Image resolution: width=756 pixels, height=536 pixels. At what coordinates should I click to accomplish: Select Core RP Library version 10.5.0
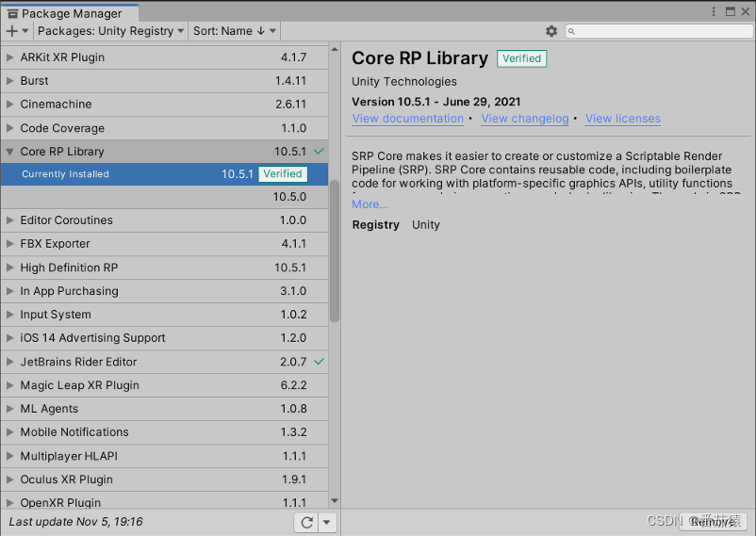pos(164,197)
